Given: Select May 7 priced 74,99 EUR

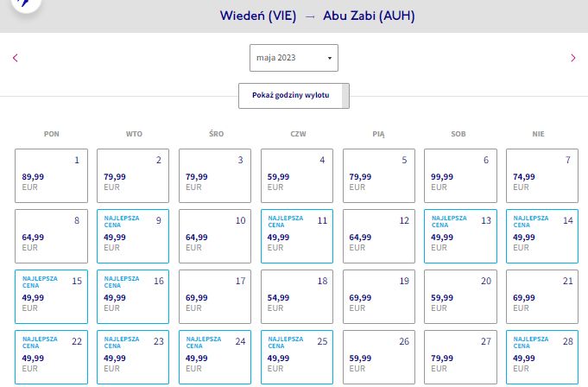Looking at the screenshot, I should (542, 176).
